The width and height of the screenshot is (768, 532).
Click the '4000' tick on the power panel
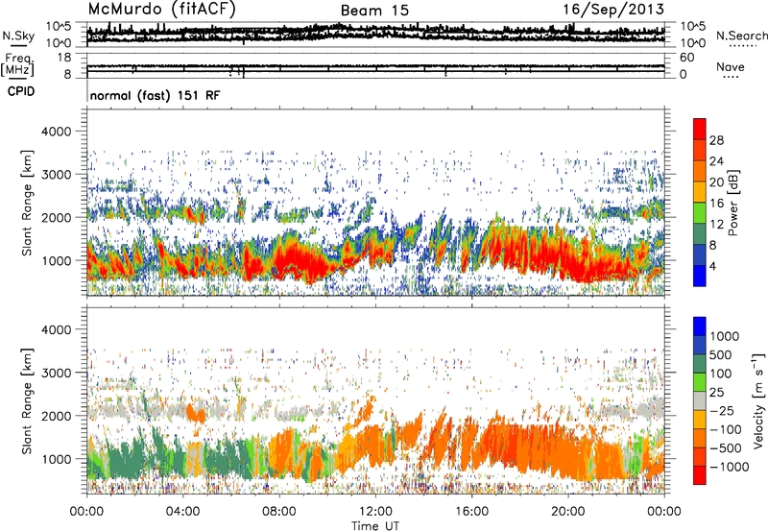point(56,132)
